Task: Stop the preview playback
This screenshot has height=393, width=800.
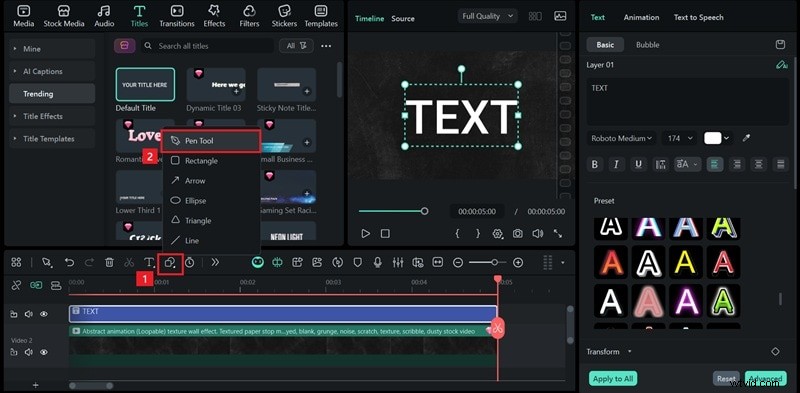Action: (x=385, y=234)
